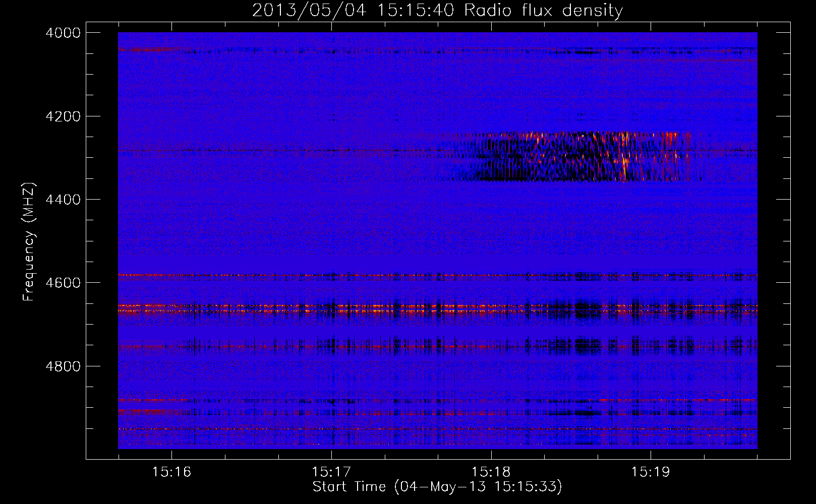Select the 4800 frequency tick label
816x504 pixels.
pyautogui.click(x=63, y=366)
